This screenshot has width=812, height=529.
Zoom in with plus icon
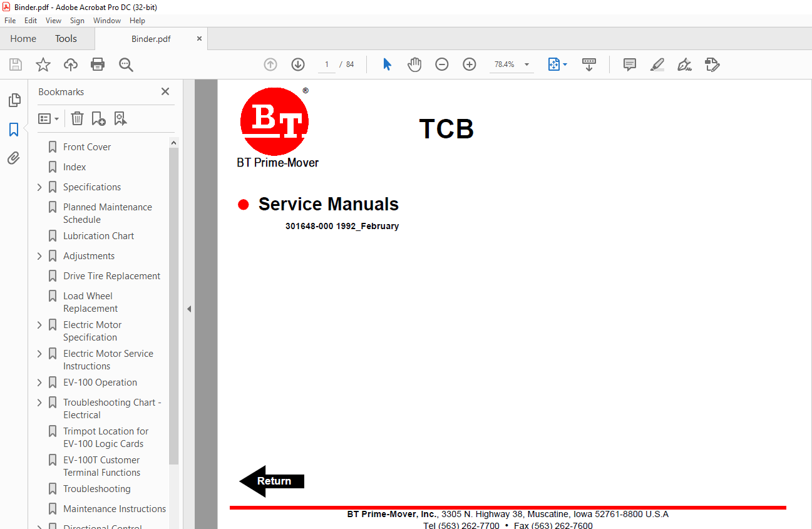coord(470,64)
